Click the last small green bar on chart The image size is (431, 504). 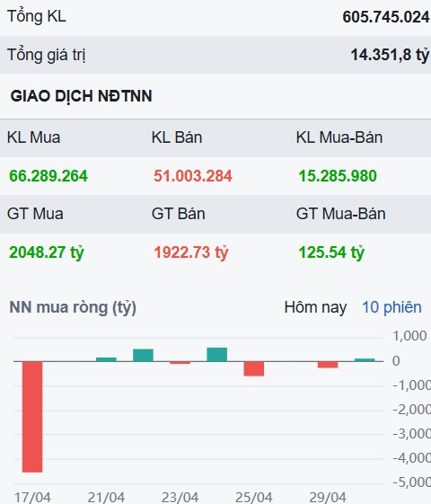click(x=365, y=360)
